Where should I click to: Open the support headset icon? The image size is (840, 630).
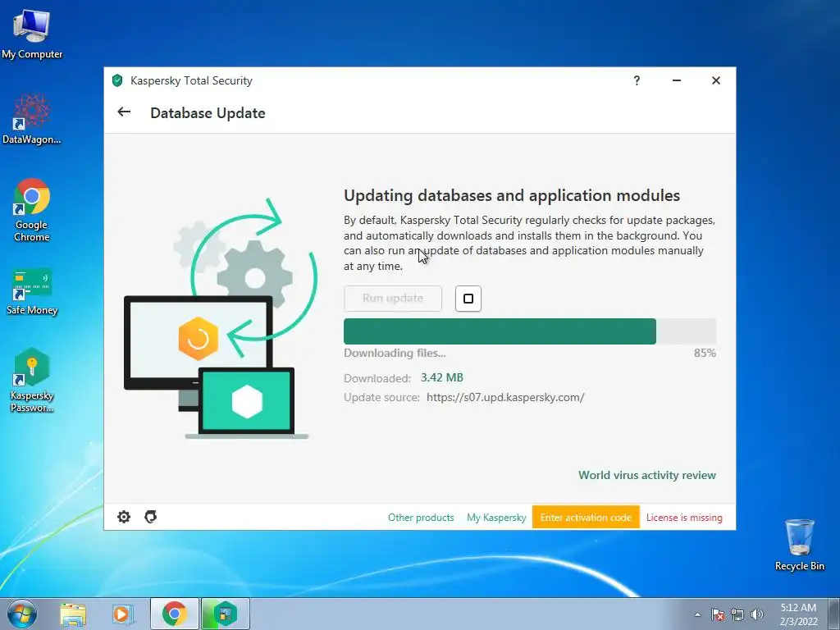point(151,517)
